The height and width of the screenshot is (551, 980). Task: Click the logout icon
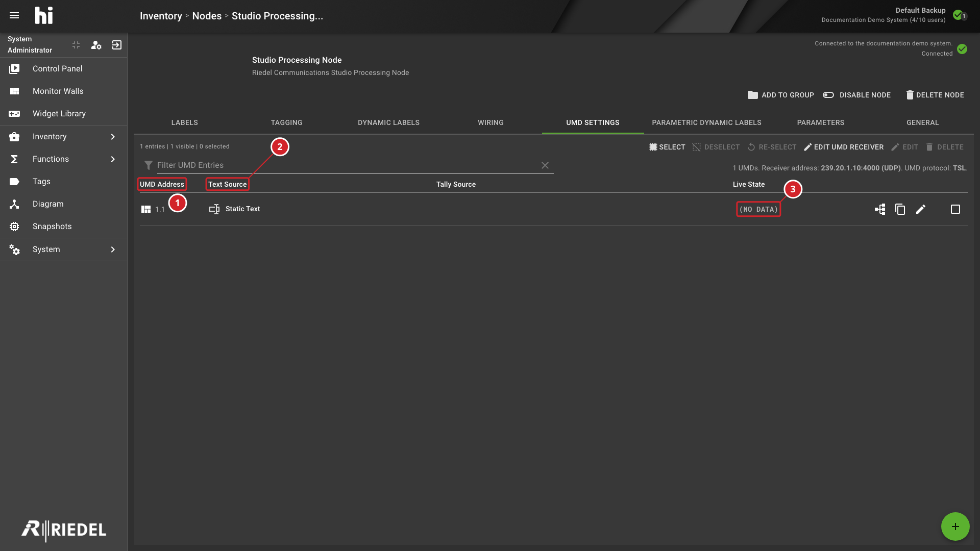(x=117, y=45)
